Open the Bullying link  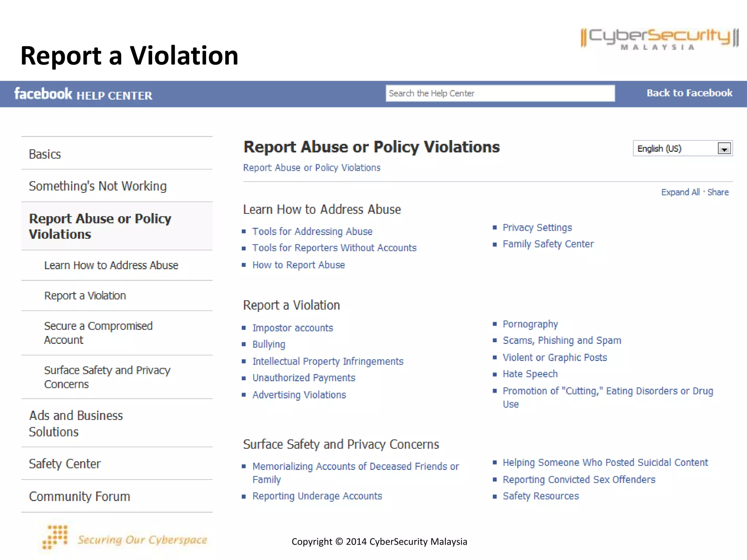point(269,345)
